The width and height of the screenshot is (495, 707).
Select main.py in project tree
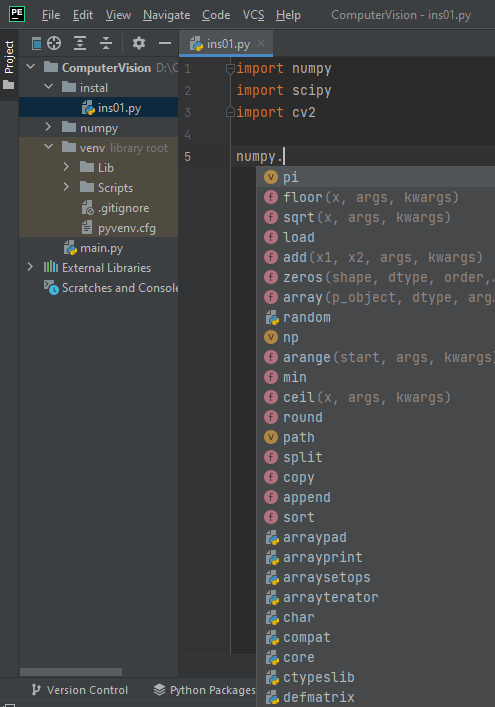click(x=98, y=248)
